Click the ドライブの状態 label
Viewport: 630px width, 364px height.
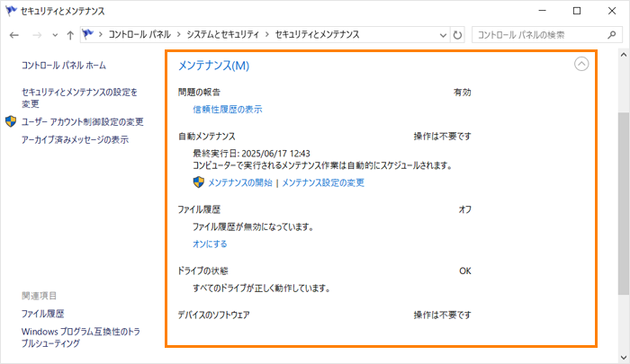click(202, 271)
